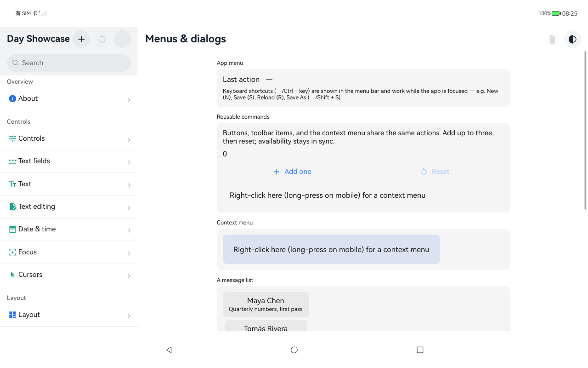This screenshot has height=368, width=588.
Task: Click the blue context menu area
Action: coord(331,249)
